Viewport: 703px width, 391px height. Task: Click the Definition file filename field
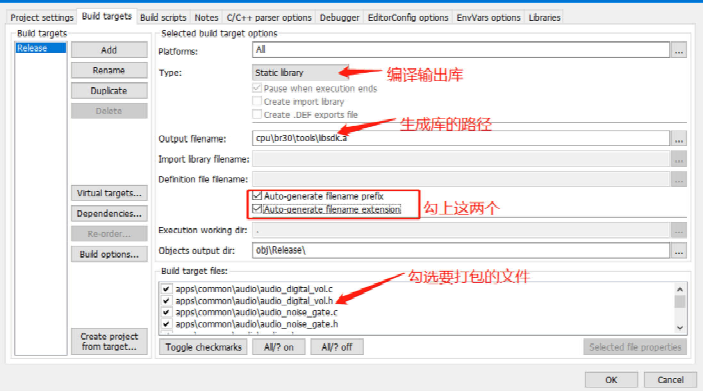(x=461, y=179)
